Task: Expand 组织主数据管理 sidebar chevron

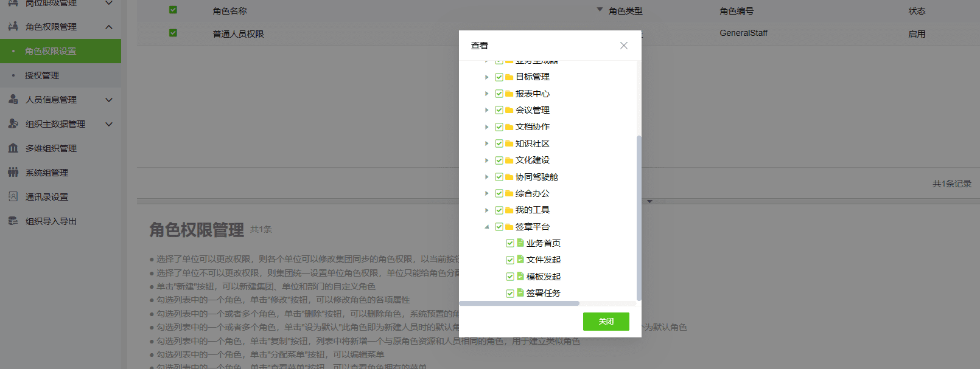Action: click(109, 124)
